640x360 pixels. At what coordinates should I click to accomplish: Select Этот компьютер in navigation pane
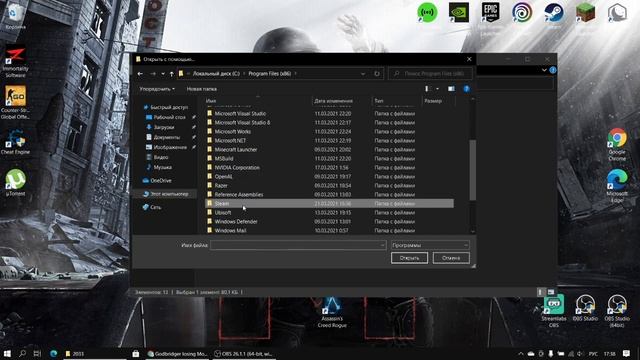click(x=169, y=194)
